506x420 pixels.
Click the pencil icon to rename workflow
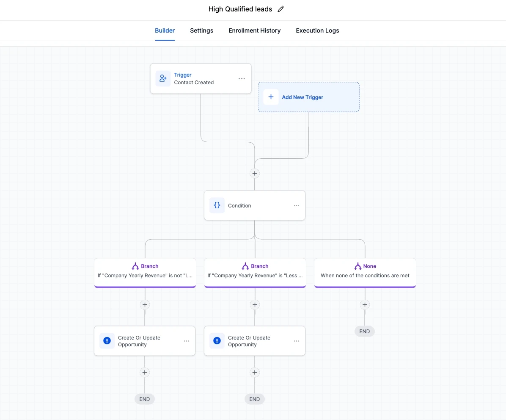point(281,9)
